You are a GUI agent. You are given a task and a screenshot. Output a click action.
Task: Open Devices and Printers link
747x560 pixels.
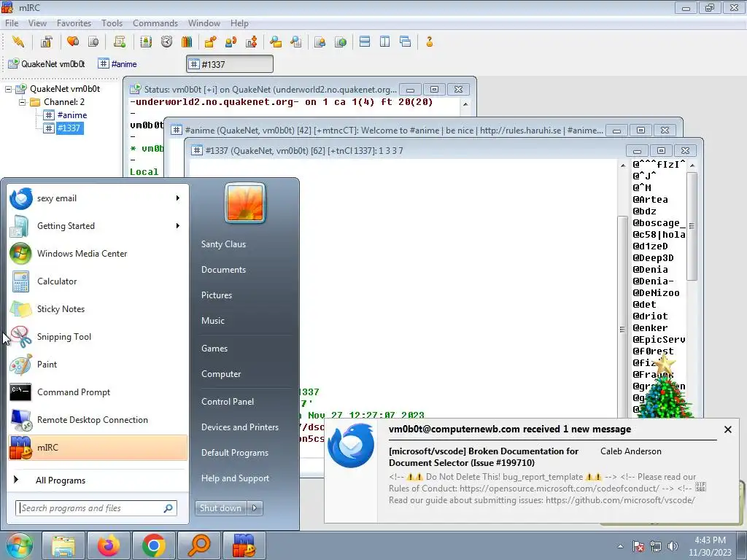(x=239, y=427)
